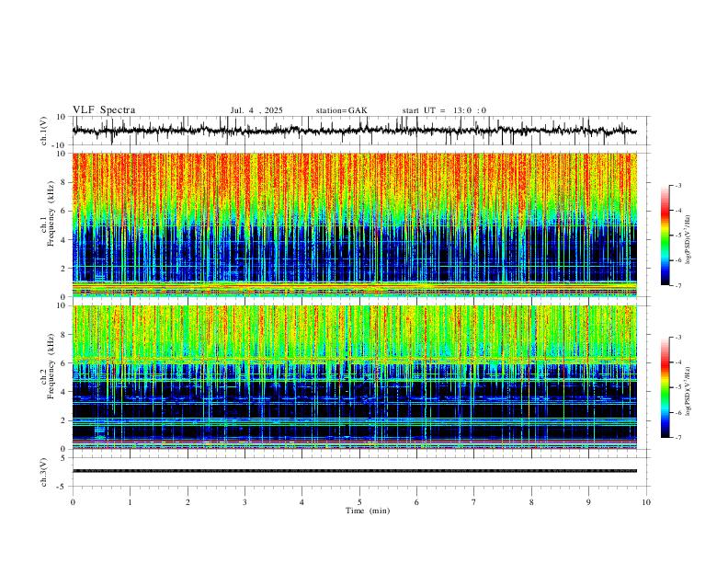The height and width of the screenshot is (563, 728).
Task: Click the "Time (min)" axis label
Action: pos(368,511)
